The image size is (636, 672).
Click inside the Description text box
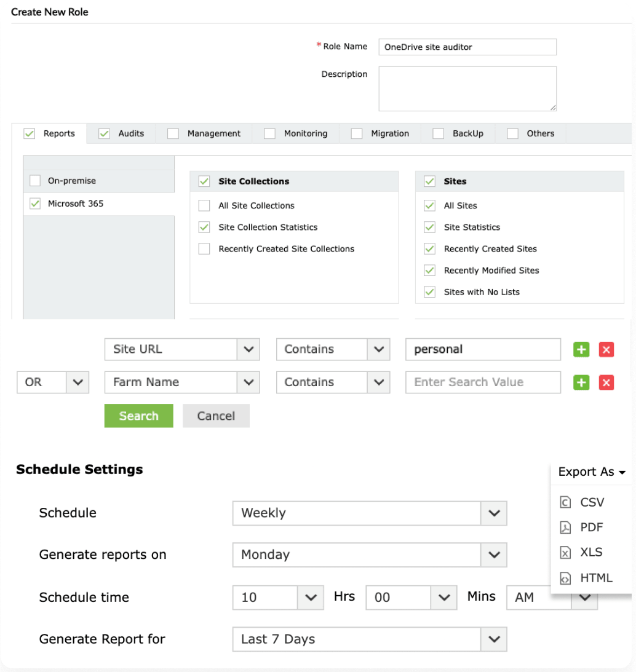coord(466,88)
